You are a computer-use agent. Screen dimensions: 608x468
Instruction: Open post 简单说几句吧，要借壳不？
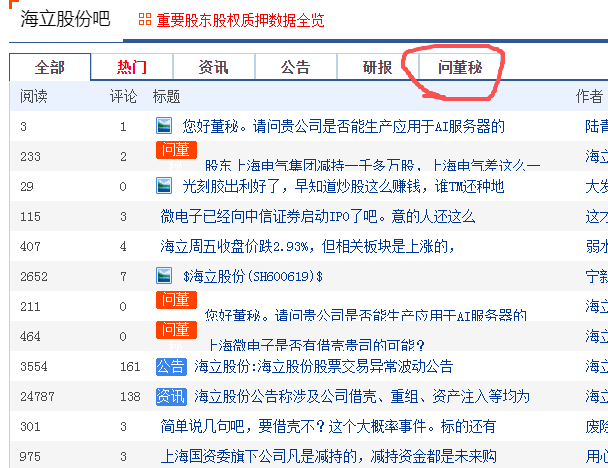(328, 427)
